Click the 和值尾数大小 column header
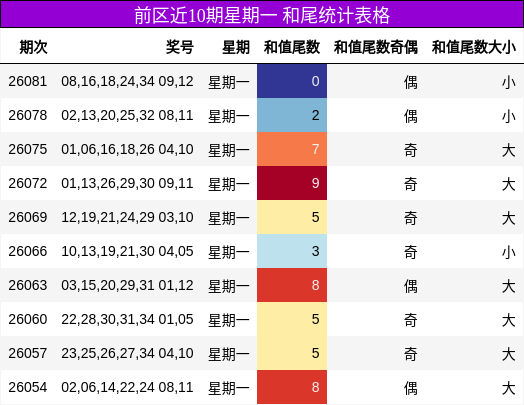The height and width of the screenshot is (405, 524). [474, 47]
